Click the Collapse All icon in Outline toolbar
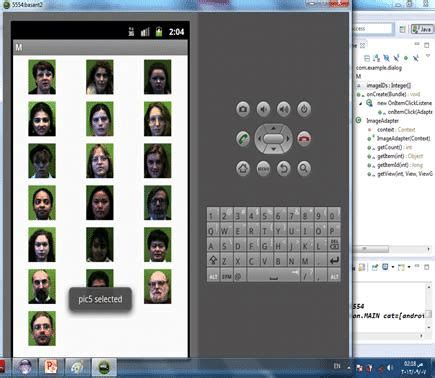This screenshot has height=378, width=435. [367, 58]
